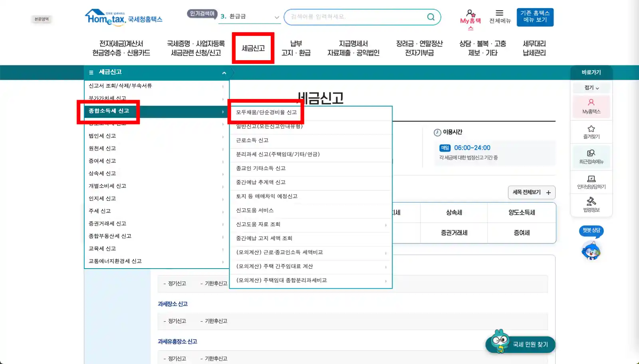Open the 납부 고지·환급 menu
The image size is (639, 364).
(x=296, y=48)
